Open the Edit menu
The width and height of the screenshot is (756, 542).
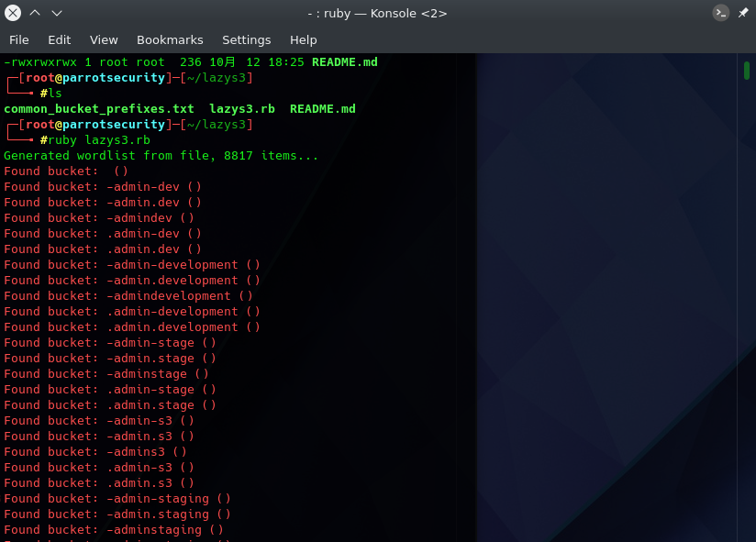pyautogui.click(x=60, y=40)
